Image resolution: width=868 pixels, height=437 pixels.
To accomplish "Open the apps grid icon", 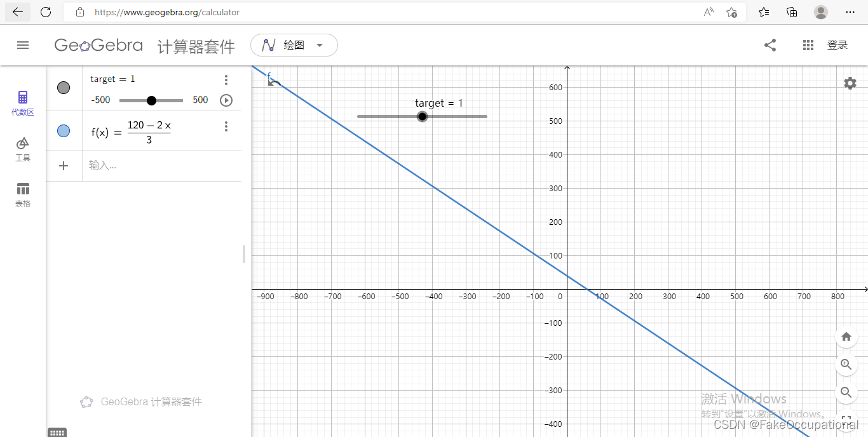I will [x=808, y=45].
